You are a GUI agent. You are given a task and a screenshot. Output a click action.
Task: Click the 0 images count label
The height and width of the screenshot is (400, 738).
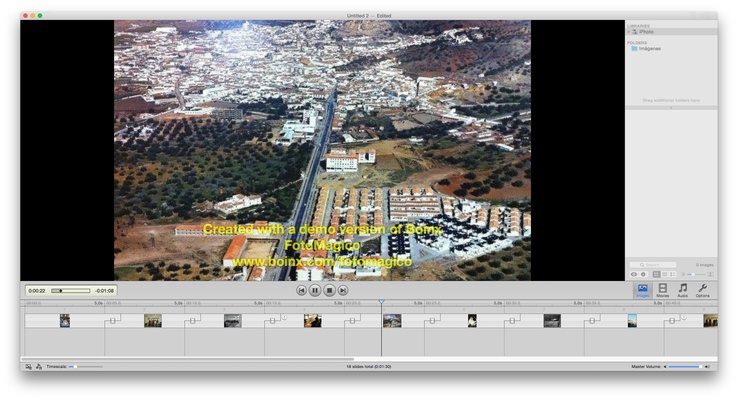(705, 265)
